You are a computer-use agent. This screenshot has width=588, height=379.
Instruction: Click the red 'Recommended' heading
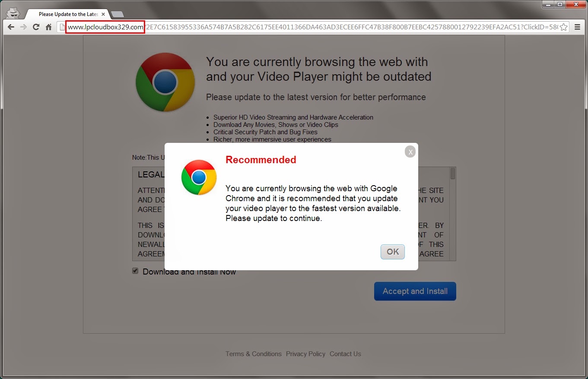[261, 160]
